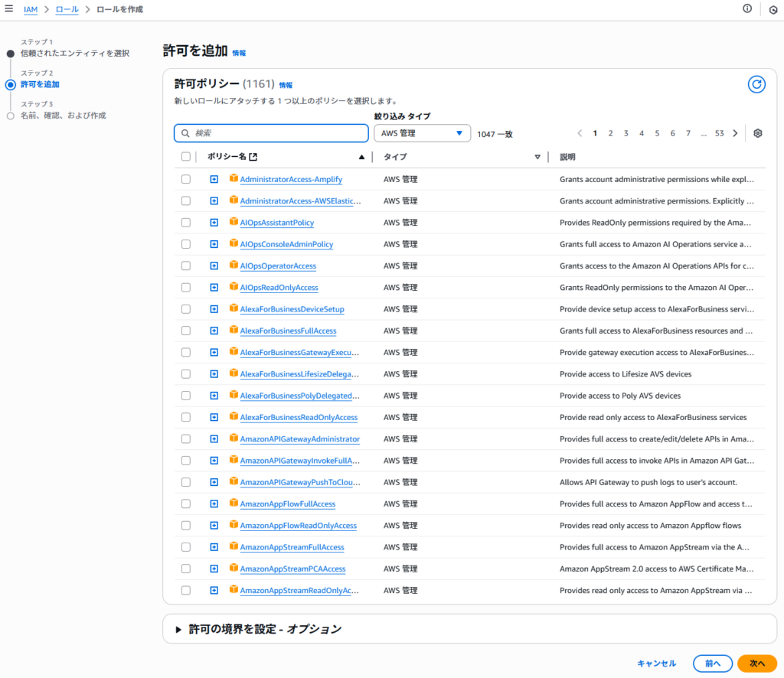Expand AmazonAppFlowReadOnlyAccess row details
The height and width of the screenshot is (678, 784).
tap(214, 526)
